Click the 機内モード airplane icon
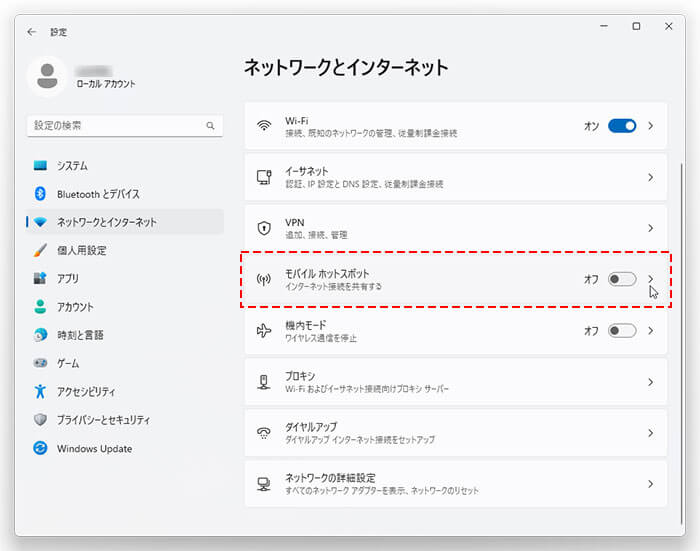This screenshot has width=700, height=551. point(264,331)
